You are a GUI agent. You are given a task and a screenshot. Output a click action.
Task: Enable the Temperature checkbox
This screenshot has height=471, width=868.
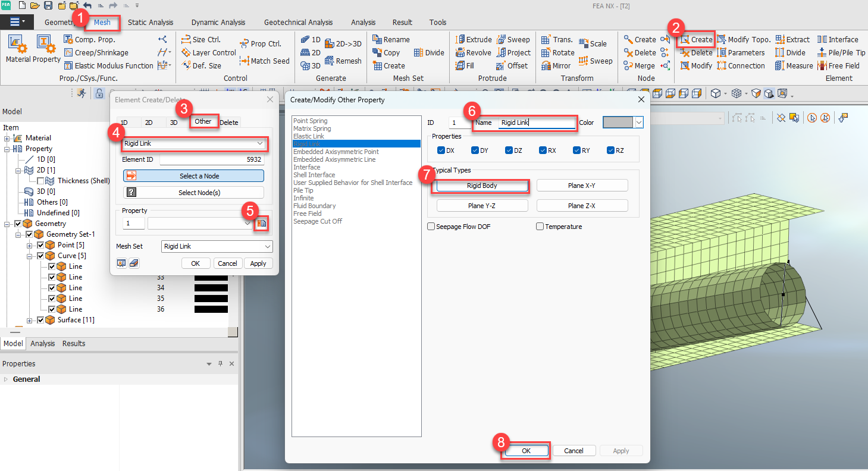click(x=540, y=227)
